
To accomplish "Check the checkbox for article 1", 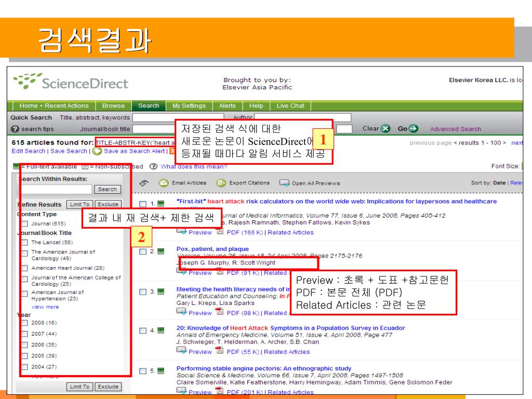I will [143, 204].
